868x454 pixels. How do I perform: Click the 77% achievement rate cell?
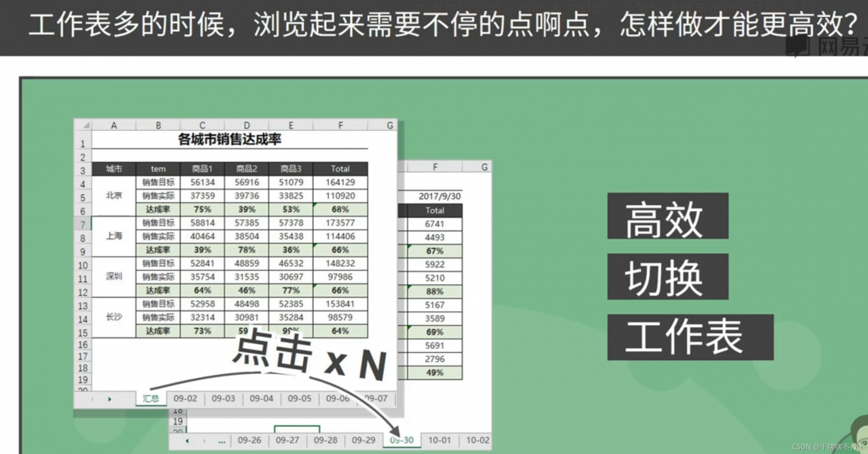[291, 290]
